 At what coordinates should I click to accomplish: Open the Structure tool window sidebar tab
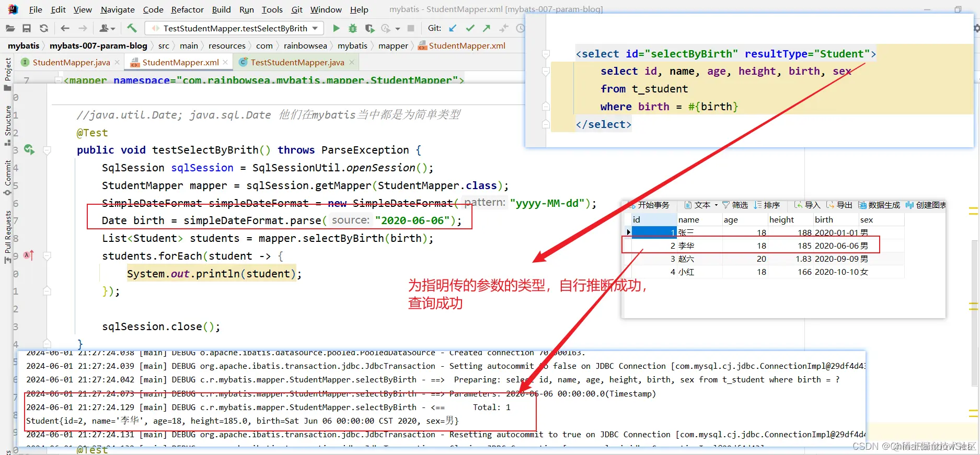coord(7,125)
